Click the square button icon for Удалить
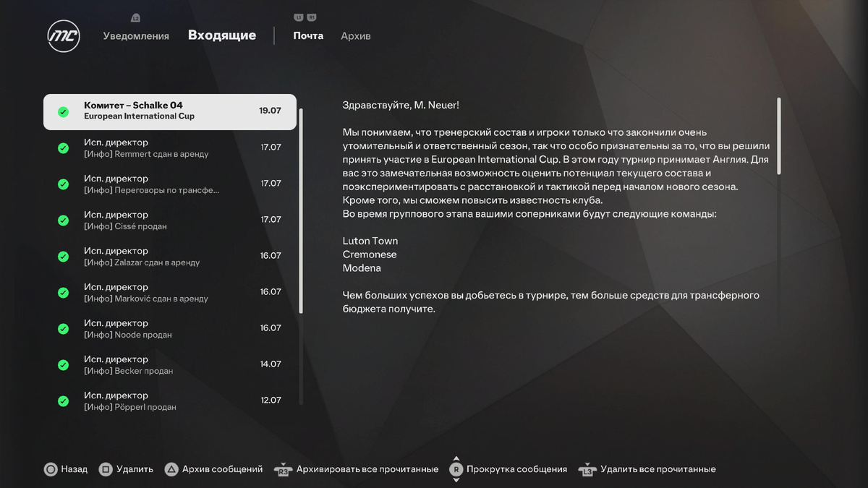This screenshot has width=868, height=488. click(106, 469)
